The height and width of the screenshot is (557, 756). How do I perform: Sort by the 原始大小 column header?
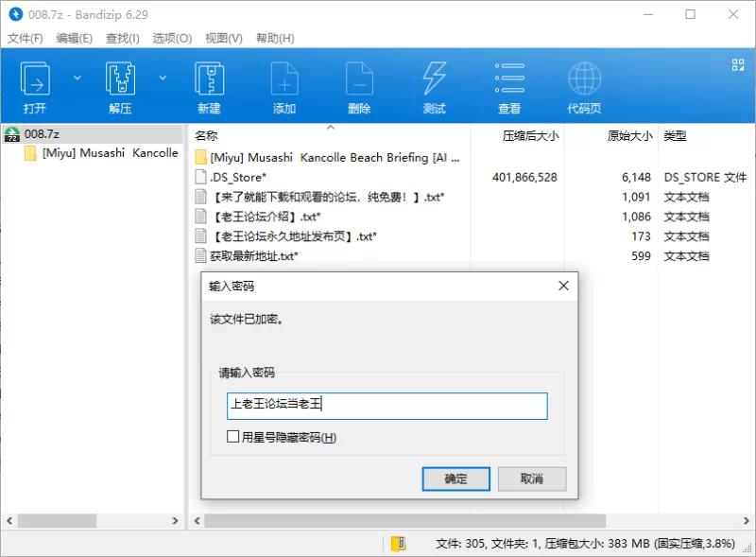[629, 136]
